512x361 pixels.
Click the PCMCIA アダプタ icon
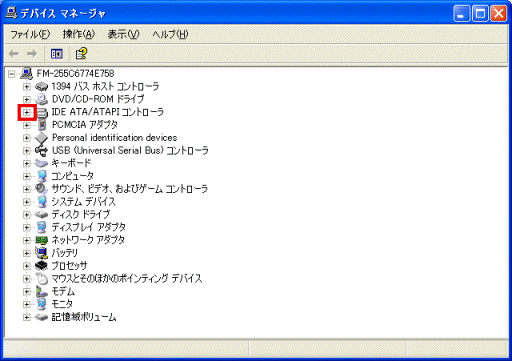pyautogui.click(x=42, y=125)
